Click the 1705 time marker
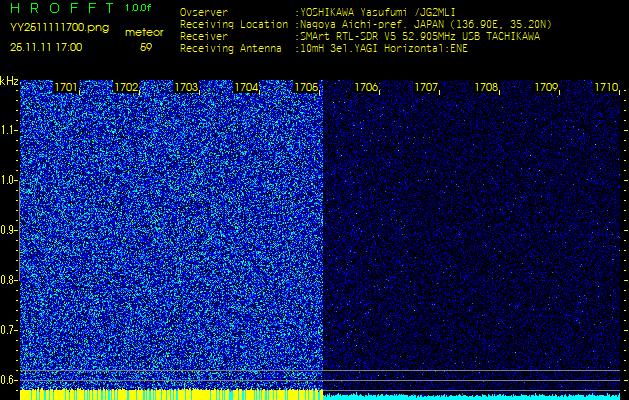The image size is (629, 400). pos(306,87)
